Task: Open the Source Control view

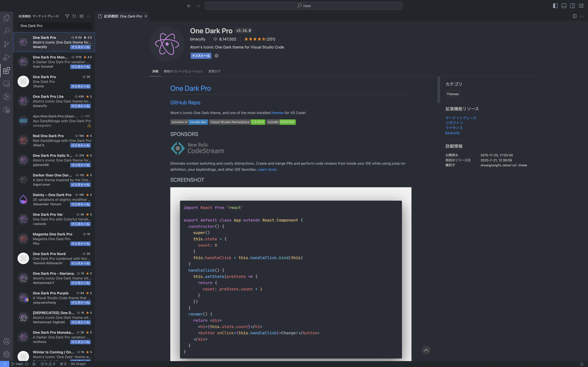Action: coord(7,44)
